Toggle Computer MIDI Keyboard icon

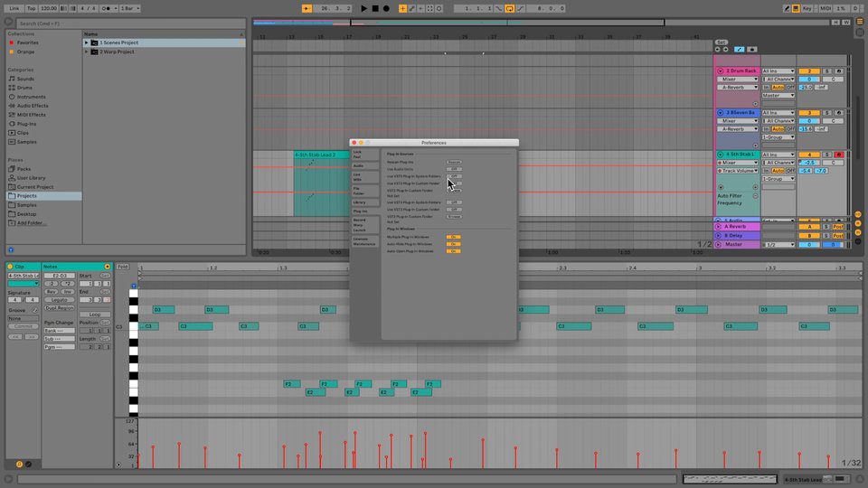[796, 8]
